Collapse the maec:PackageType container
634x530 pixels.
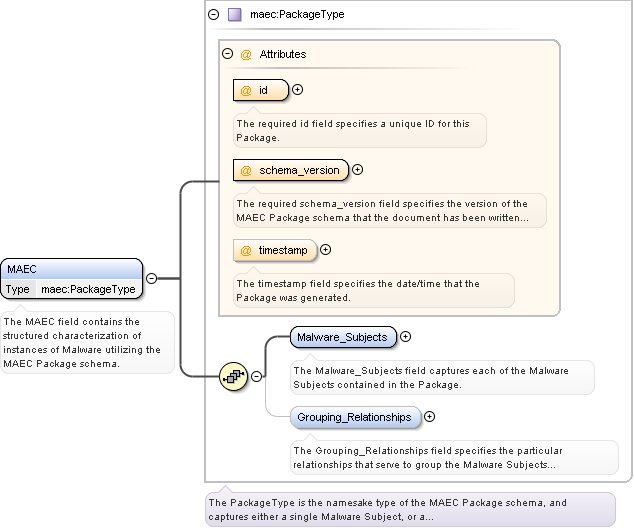213,15
